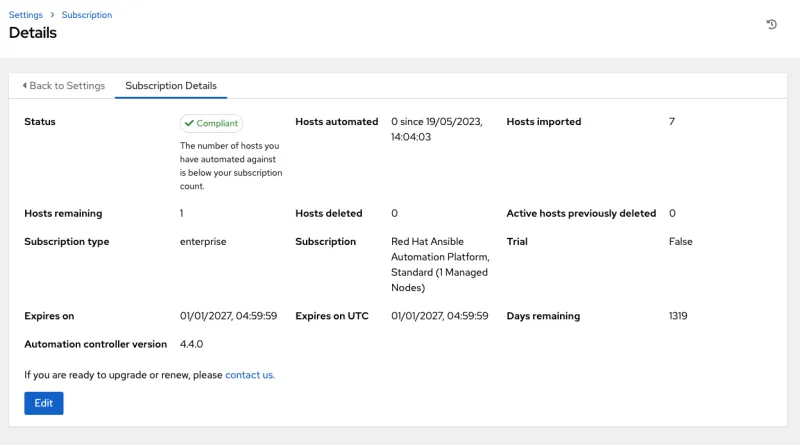Click the Trial value False
The width and height of the screenshot is (800, 445).
click(680, 242)
